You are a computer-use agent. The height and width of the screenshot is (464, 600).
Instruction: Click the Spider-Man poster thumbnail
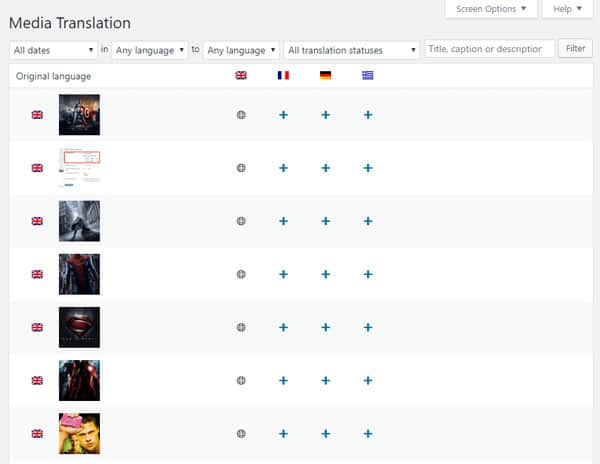click(79, 274)
